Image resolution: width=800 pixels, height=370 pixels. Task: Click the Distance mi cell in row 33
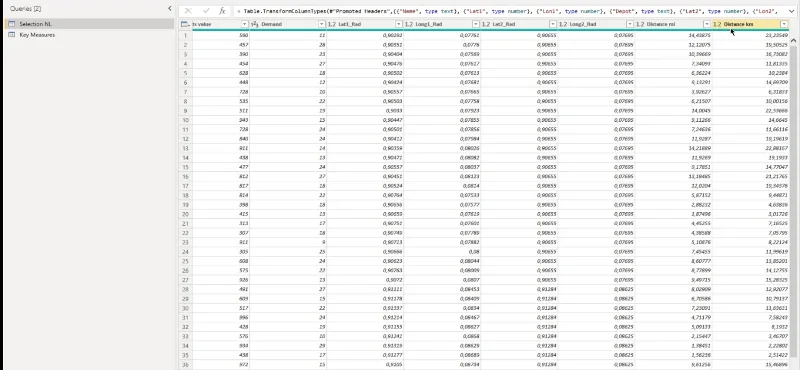(x=673, y=336)
